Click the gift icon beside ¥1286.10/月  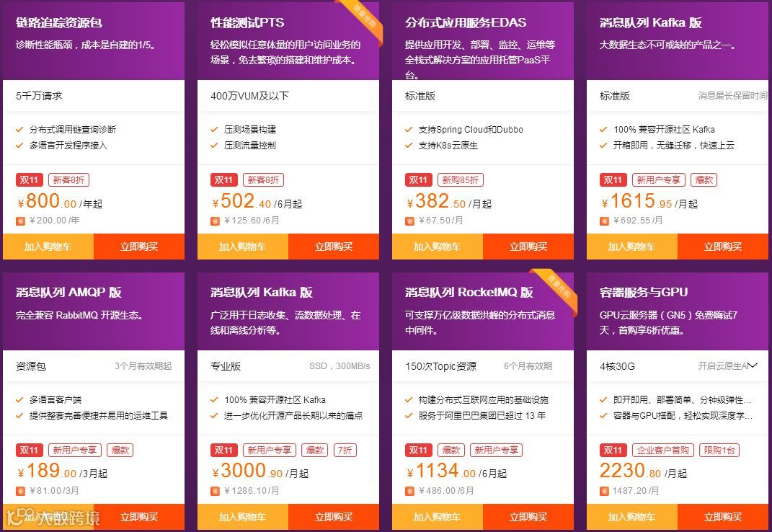click(x=215, y=491)
